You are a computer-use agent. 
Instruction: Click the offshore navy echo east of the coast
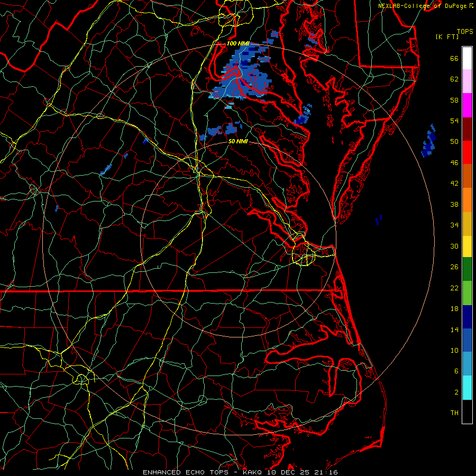click(429, 141)
